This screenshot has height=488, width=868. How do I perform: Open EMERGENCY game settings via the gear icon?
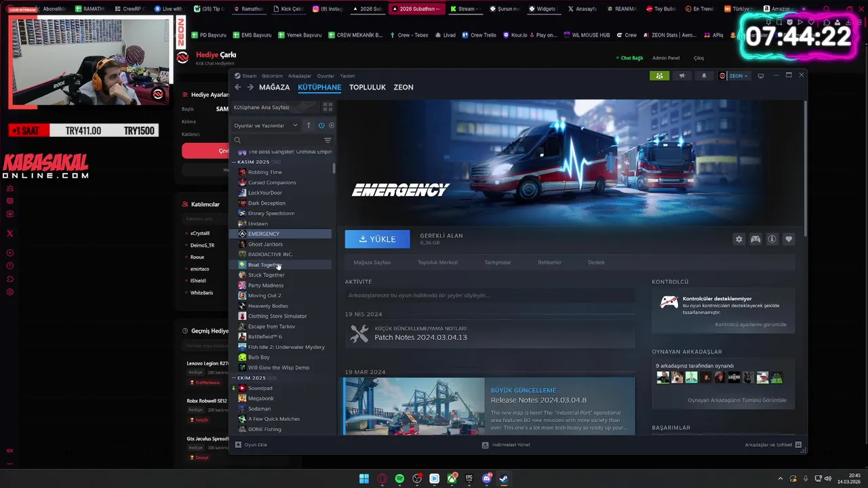(x=738, y=239)
